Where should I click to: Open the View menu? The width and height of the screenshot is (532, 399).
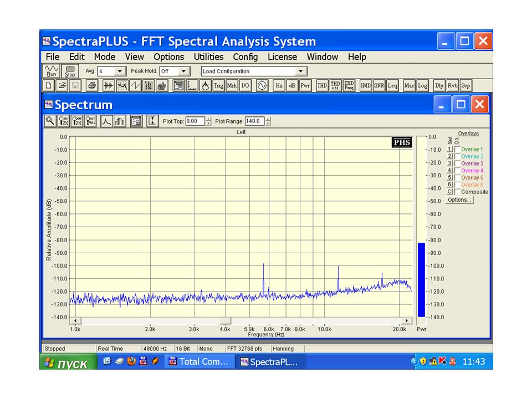coord(134,57)
